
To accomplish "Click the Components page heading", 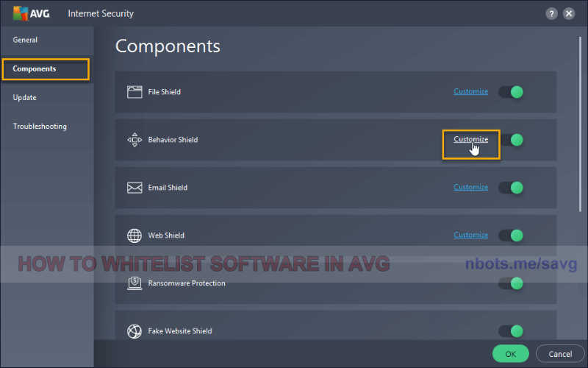I will click(x=168, y=46).
